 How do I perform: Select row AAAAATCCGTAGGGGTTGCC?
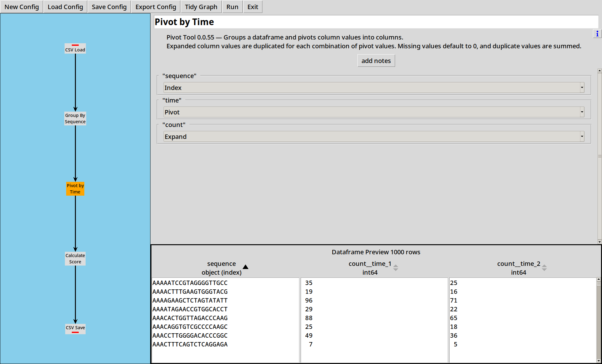(x=190, y=283)
